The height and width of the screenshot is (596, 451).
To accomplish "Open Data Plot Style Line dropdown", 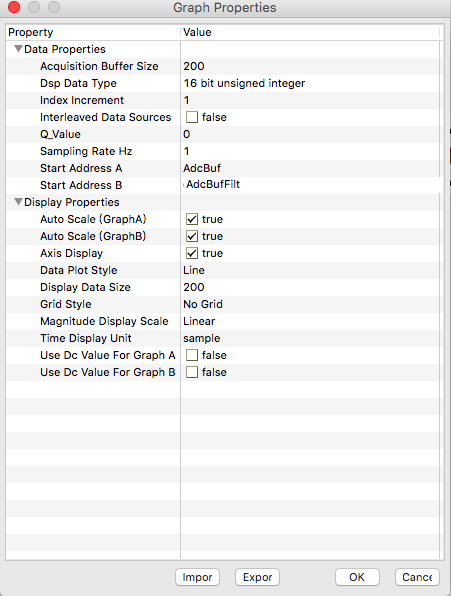I will [310, 270].
